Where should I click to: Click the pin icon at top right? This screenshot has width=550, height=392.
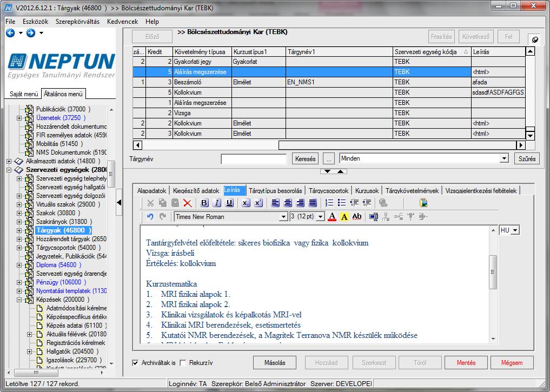point(534,39)
